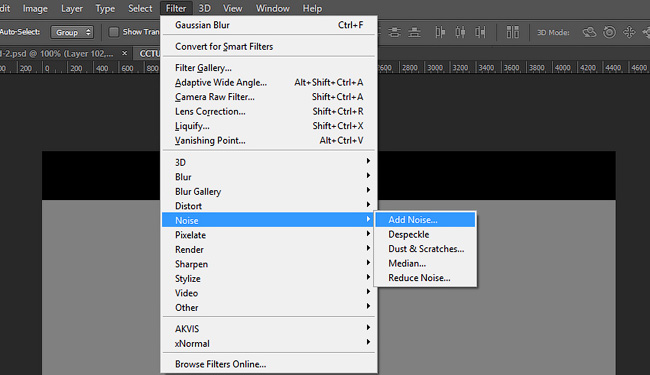Open Camera Raw Filter
This screenshot has width=650, height=375.
pos(269,97)
